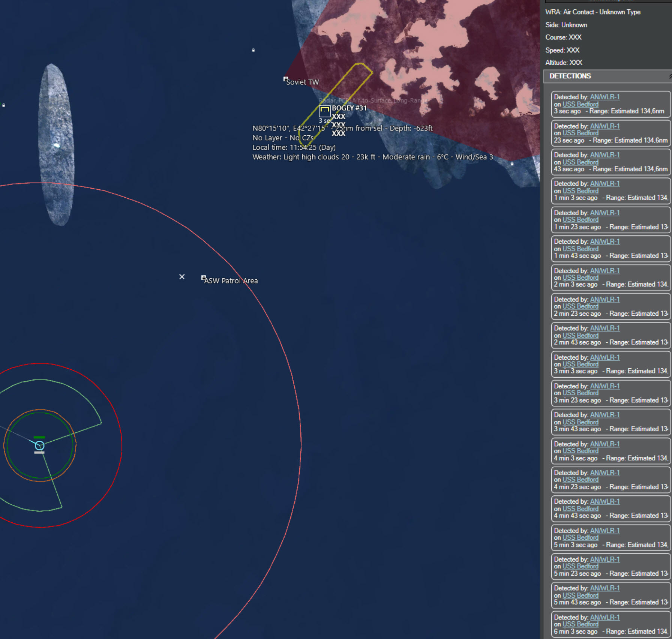This screenshot has height=639, width=672.
Task: Click the 'No Layer - No CZs' map readout
Action: click(283, 138)
